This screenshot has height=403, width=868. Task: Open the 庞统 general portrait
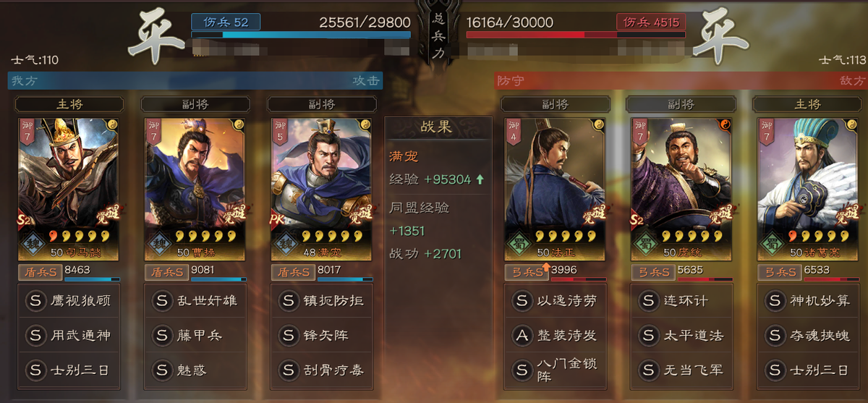click(x=680, y=188)
